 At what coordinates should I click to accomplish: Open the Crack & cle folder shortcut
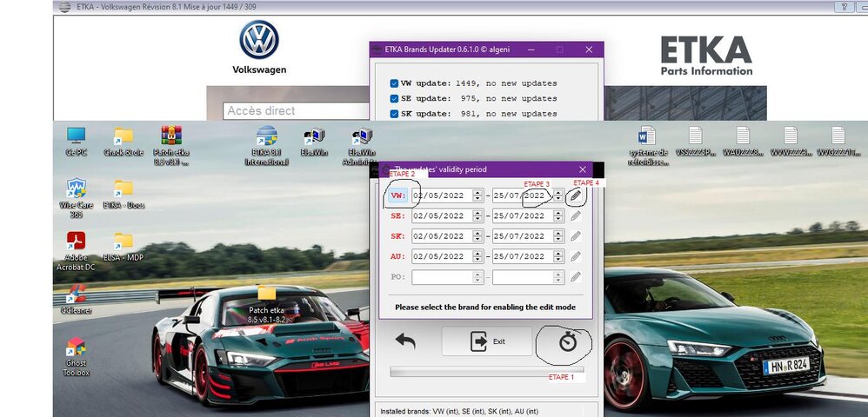[x=124, y=142]
